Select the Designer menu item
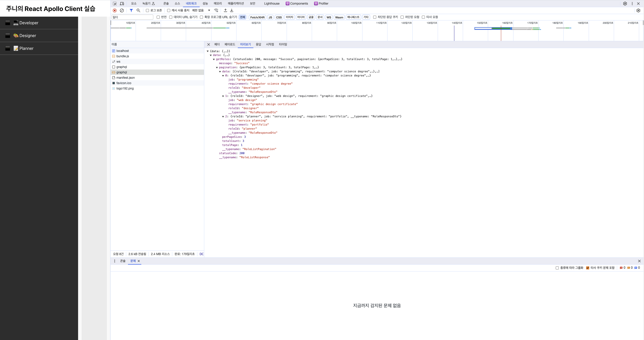Screen dimensions: 644x340 (x=28, y=36)
